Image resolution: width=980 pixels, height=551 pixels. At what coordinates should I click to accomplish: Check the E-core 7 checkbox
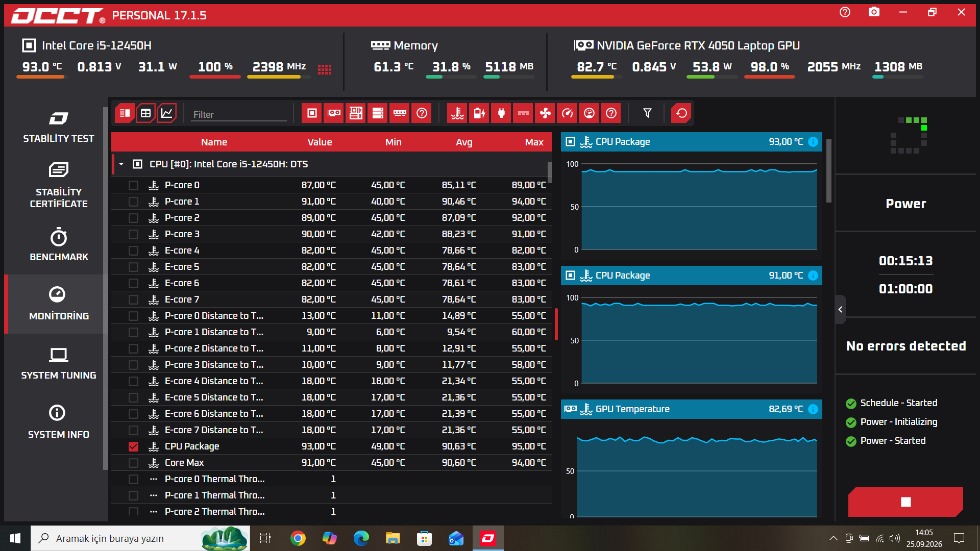(x=133, y=299)
